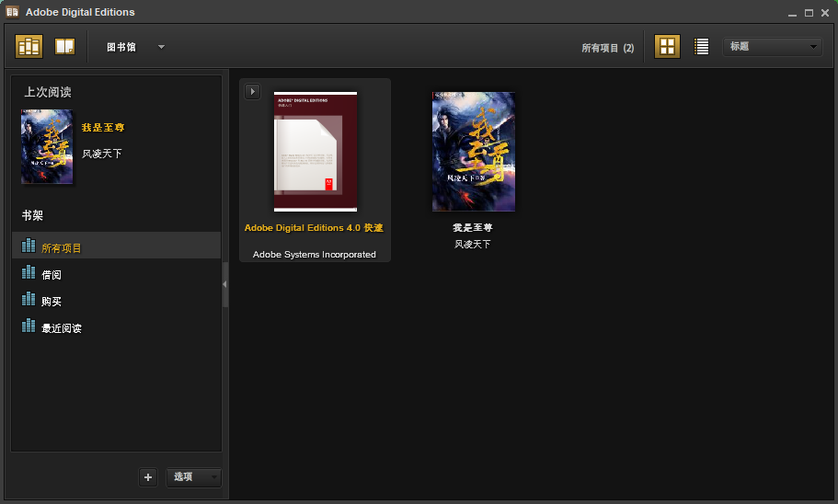Viewport: 838px width, 504px height.
Task: Maximize the Adobe Digital Editions window
Action: 809,13
